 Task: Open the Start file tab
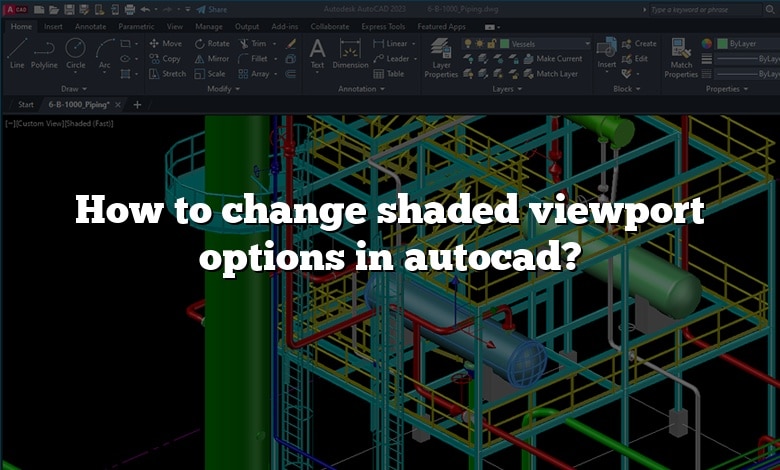[x=26, y=104]
